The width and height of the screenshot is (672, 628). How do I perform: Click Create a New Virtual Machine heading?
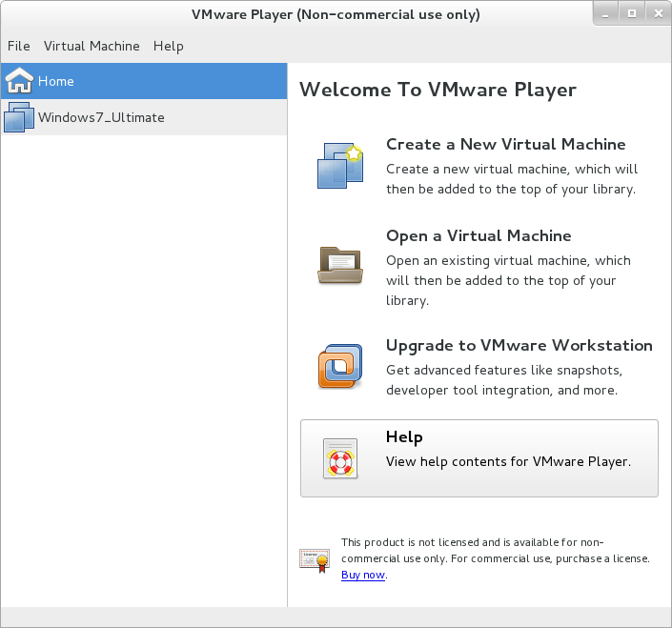(506, 144)
